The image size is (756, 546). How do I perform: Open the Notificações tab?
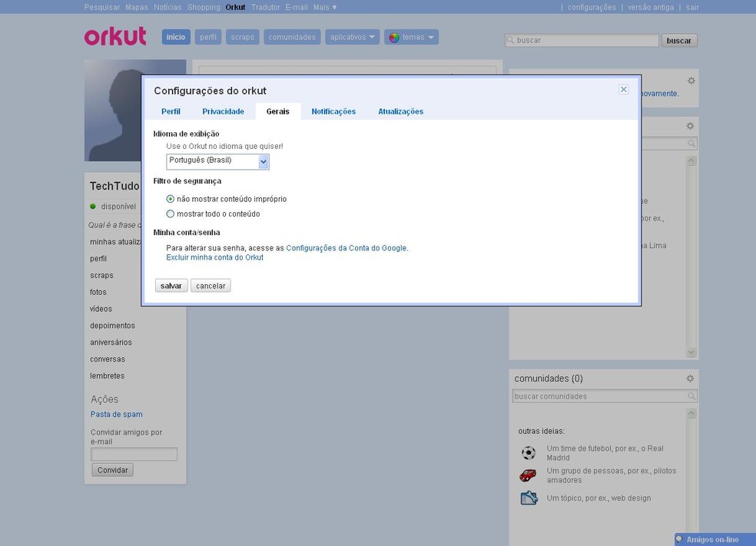point(333,111)
